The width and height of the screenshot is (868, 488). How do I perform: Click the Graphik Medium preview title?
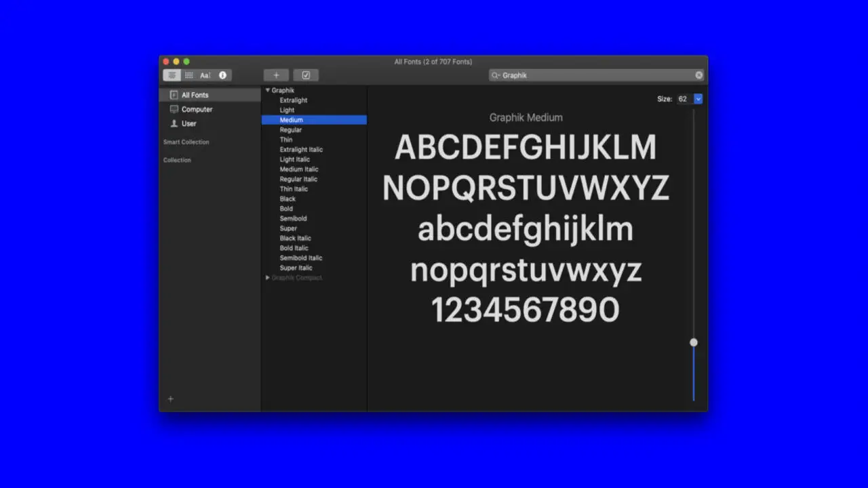point(526,117)
